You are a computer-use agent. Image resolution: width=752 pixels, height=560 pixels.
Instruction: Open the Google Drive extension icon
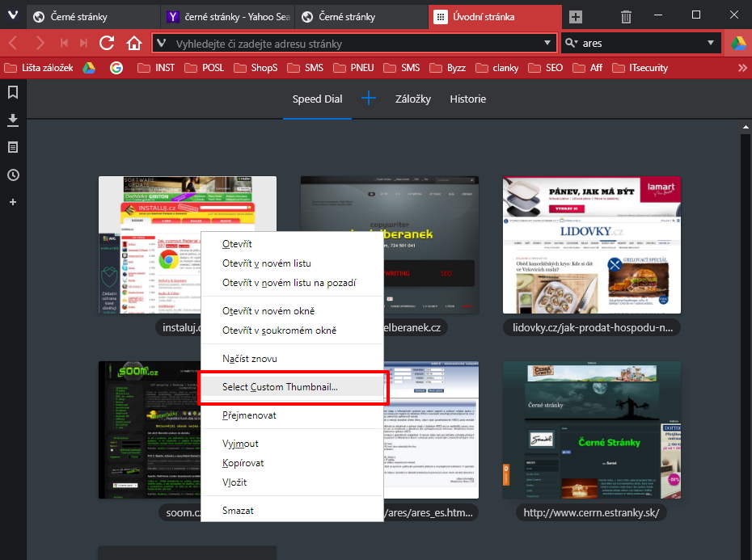738,43
